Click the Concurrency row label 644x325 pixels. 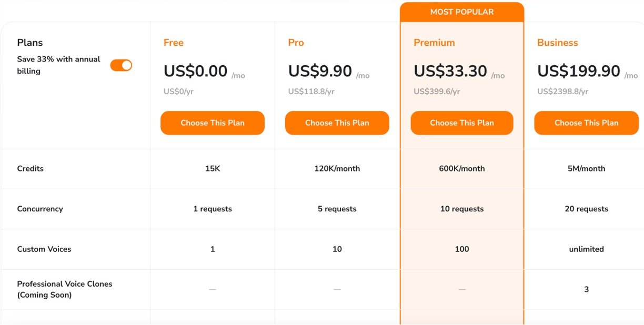40,209
